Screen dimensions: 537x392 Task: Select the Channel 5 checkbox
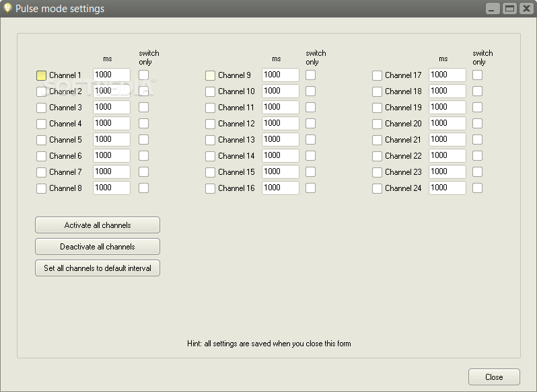point(41,140)
